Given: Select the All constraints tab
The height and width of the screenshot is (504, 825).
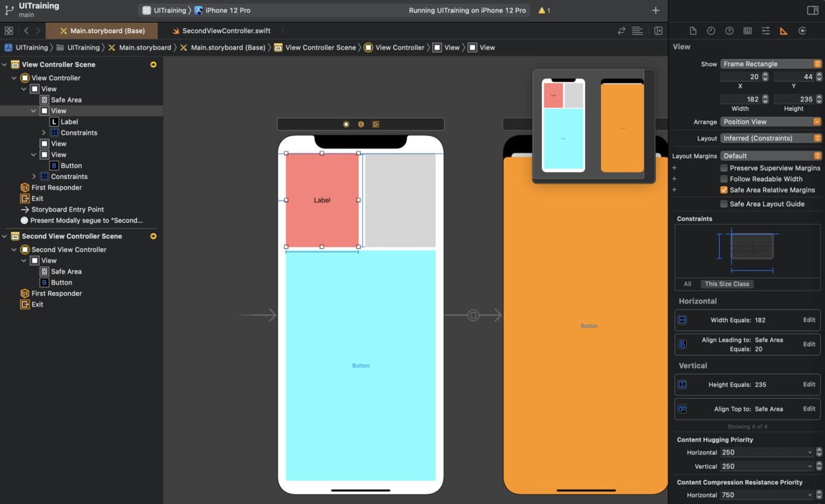Looking at the screenshot, I should click(x=687, y=284).
